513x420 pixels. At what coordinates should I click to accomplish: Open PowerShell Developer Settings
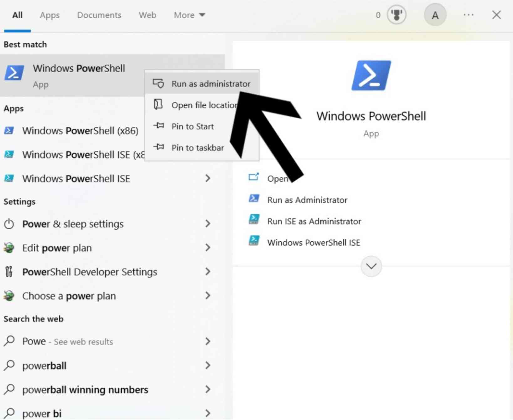tap(90, 272)
